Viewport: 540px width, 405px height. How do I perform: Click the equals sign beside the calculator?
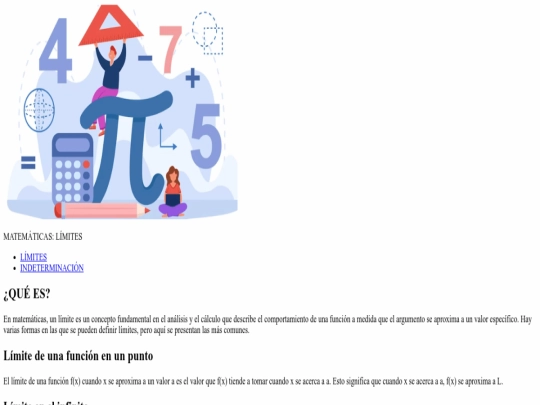[x=28, y=162]
